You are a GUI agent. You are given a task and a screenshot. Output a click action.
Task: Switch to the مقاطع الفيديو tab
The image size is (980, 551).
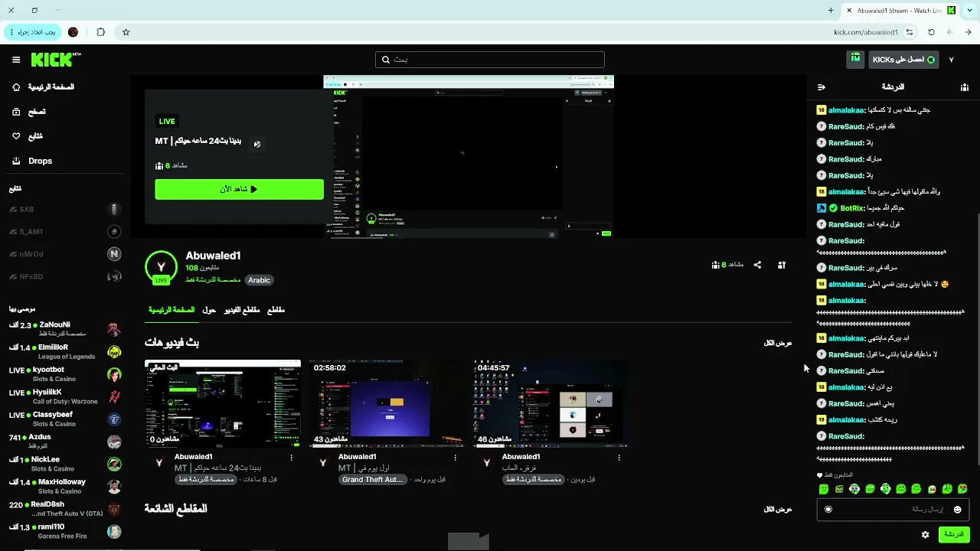pyautogui.click(x=242, y=310)
